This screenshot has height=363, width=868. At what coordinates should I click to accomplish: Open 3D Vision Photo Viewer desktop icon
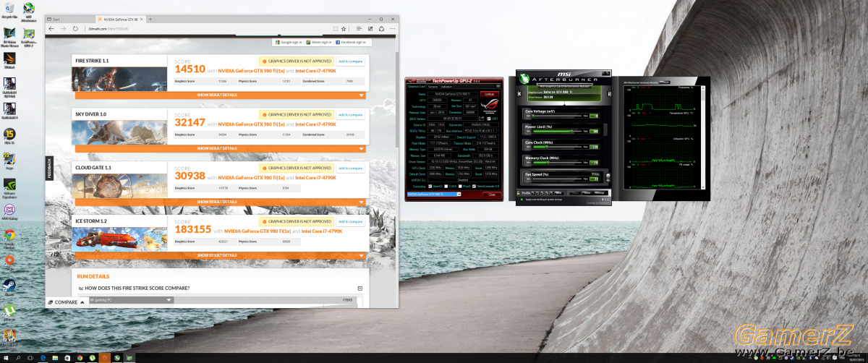point(9,37)
